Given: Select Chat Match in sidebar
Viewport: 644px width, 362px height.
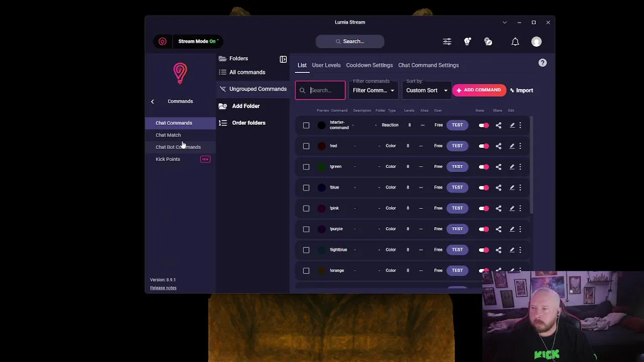Looking at the screenshot, I should point(180,135).
